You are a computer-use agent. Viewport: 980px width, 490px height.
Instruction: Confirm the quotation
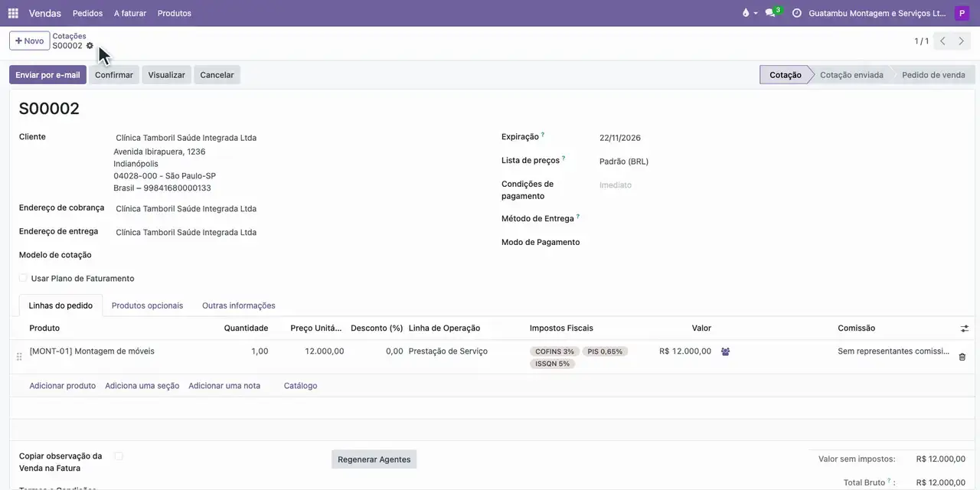(114, 75)
